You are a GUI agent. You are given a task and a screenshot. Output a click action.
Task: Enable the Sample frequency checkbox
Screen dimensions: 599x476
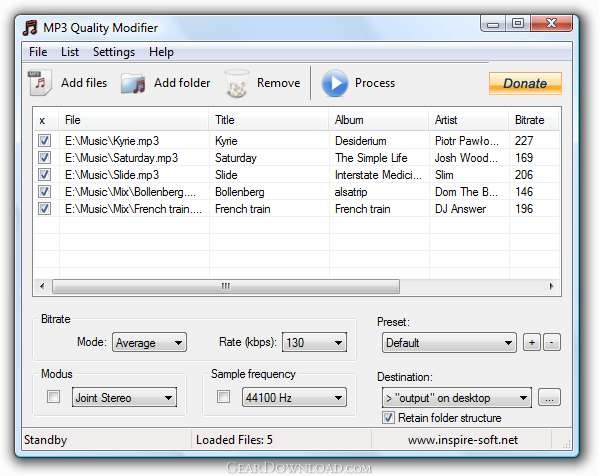[223, 397]
